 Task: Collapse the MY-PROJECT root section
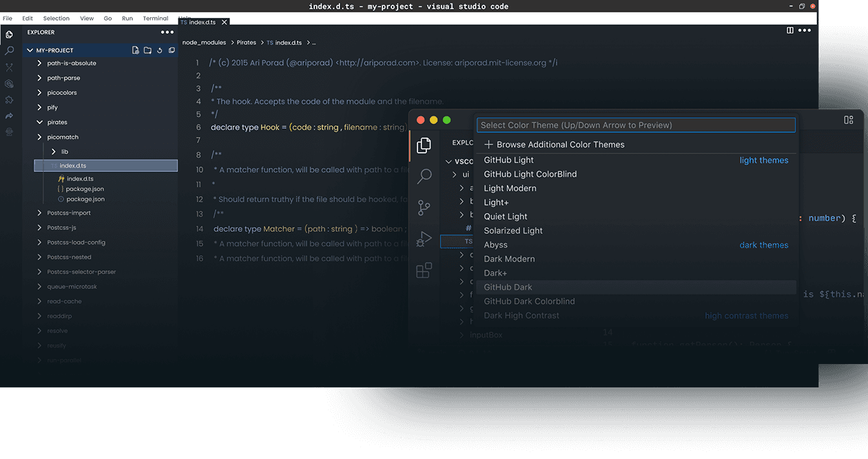30,50
